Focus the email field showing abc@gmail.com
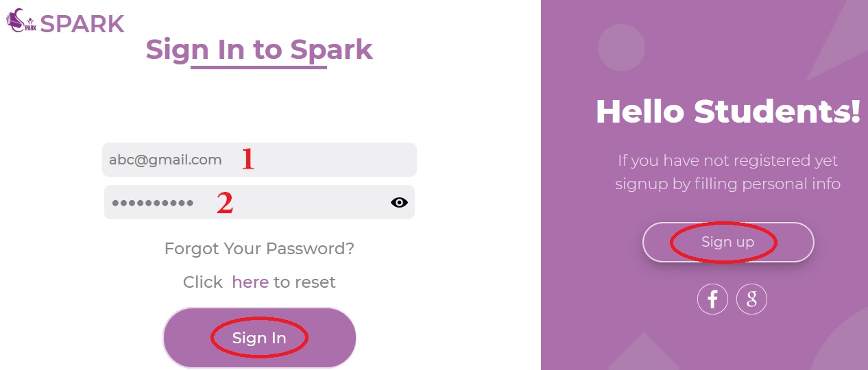The width and height of the screenshot is (868, 370). point(259,160)
